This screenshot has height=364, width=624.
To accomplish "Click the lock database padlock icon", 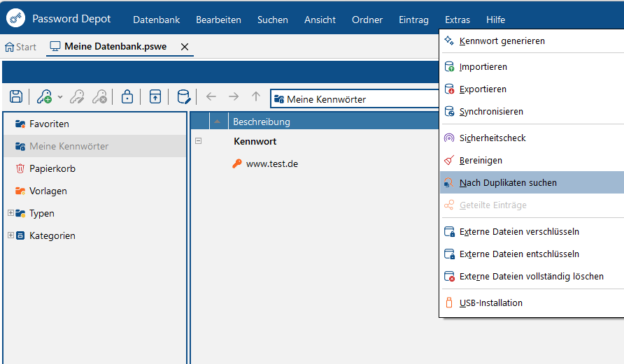I will click(x=127, y=96).
